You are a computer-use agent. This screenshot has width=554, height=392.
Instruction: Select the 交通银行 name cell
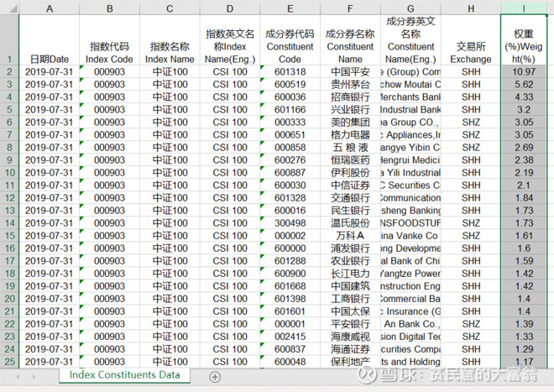point(350,198)
